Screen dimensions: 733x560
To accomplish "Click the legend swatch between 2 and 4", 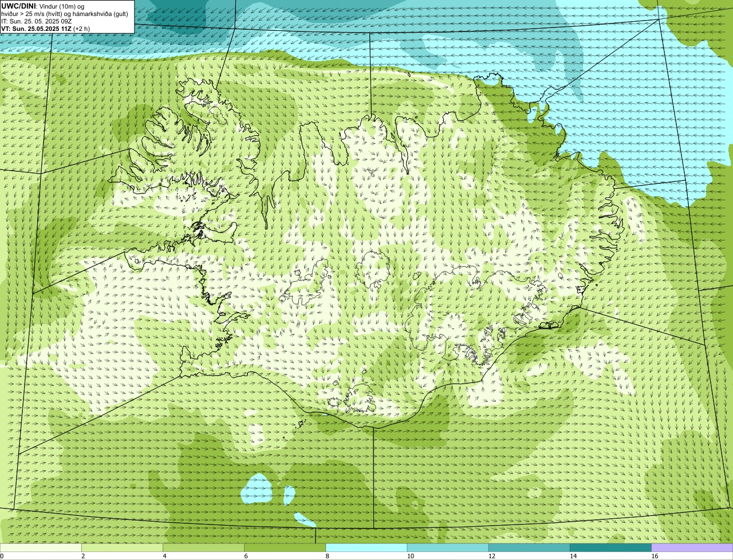I will tap(122, 548).
